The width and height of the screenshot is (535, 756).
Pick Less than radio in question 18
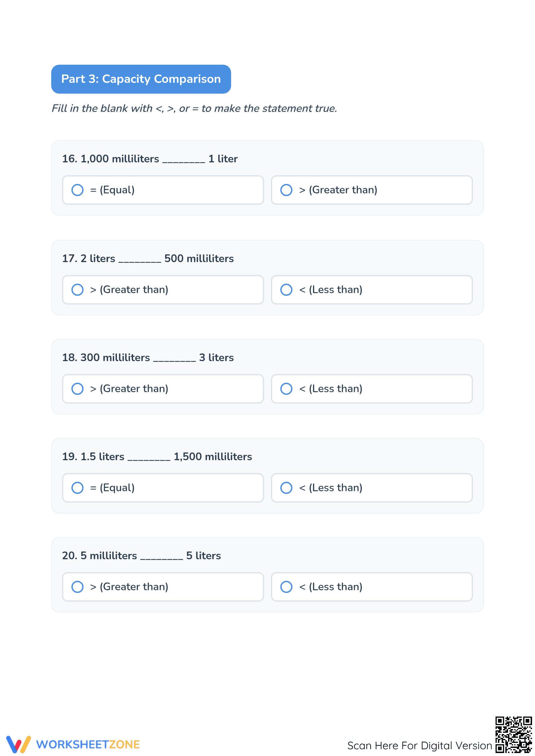(x=286, y=389)
